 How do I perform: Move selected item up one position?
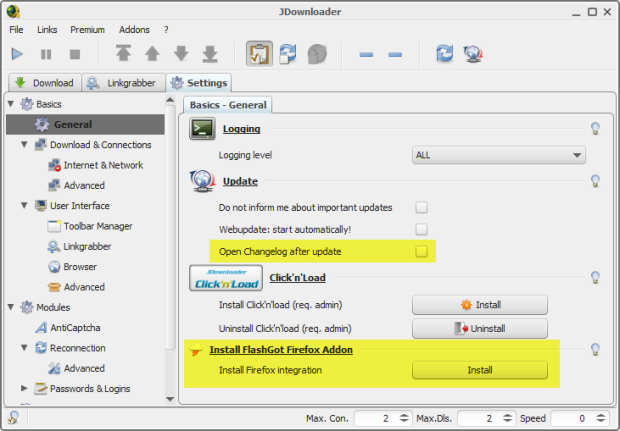click(x=152, y=53)
